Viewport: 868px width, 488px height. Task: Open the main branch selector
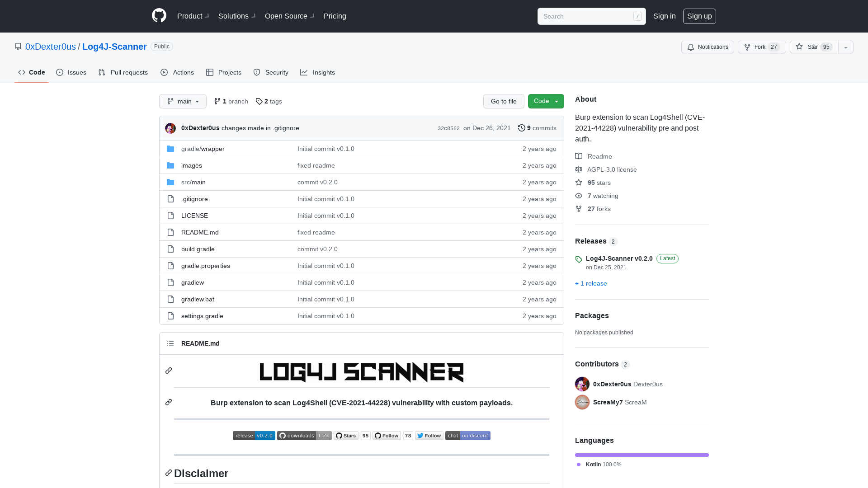coord(183,101)
